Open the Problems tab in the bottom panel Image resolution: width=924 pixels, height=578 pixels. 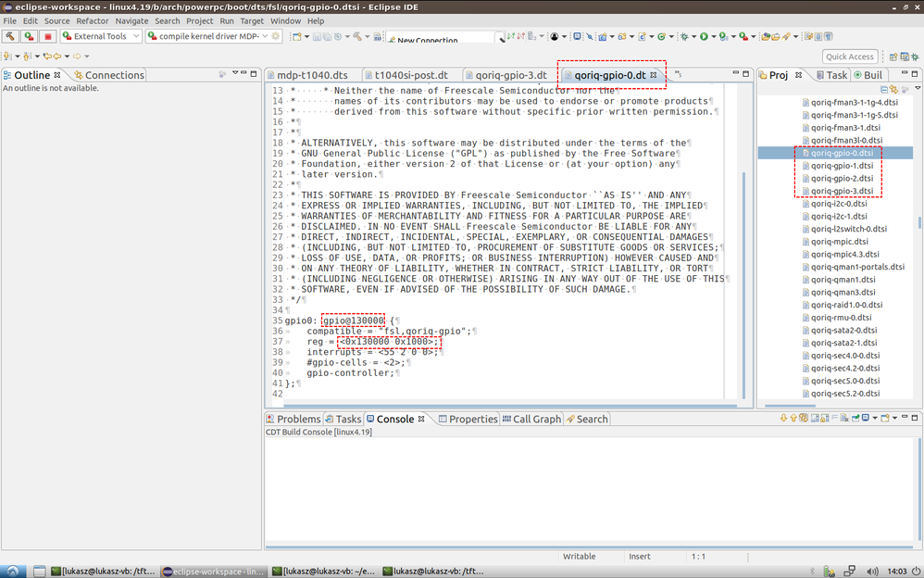(293, 419)
